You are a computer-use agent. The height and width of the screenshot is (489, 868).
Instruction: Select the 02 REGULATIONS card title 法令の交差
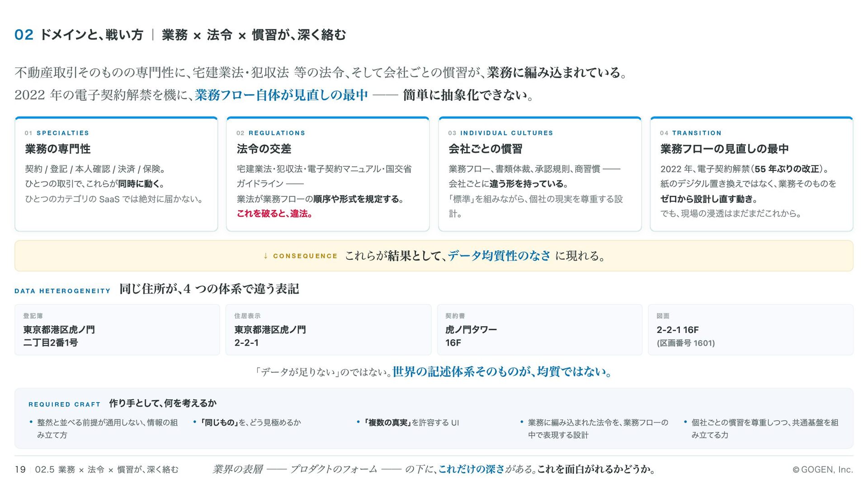click(264, 149)
